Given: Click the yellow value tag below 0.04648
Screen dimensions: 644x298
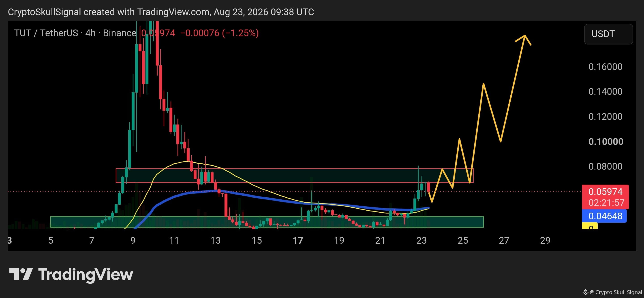Looking at the screenshot, I should point(590,226).
